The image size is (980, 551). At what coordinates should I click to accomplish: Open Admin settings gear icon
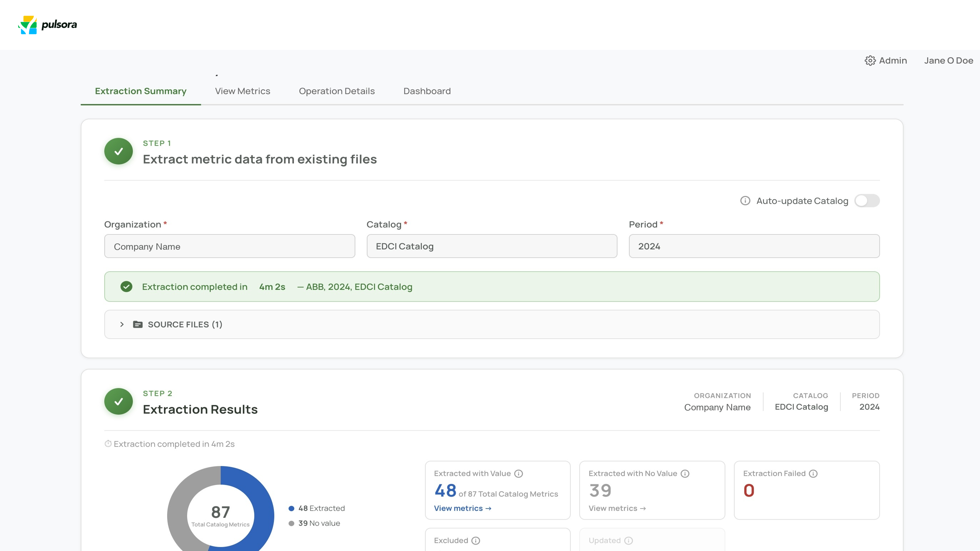pos(870,60)
